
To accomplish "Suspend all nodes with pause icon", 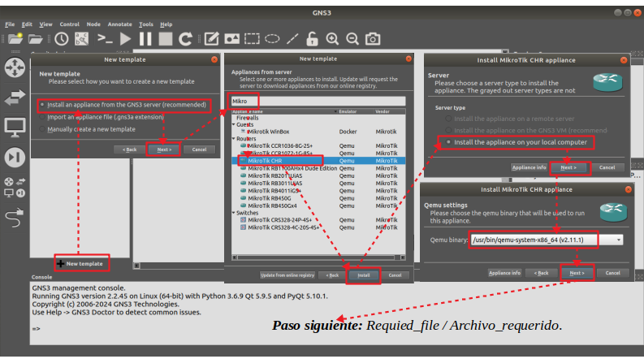I will (x=145, y=39).
